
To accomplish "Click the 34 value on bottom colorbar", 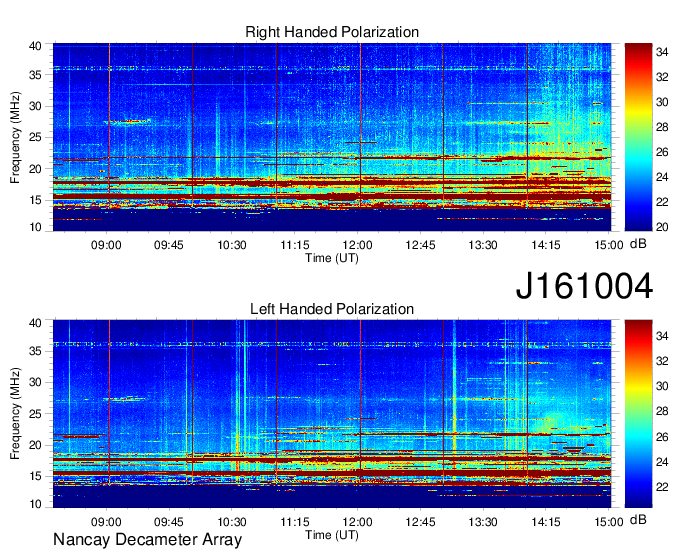I will click(x=662, y=336).
